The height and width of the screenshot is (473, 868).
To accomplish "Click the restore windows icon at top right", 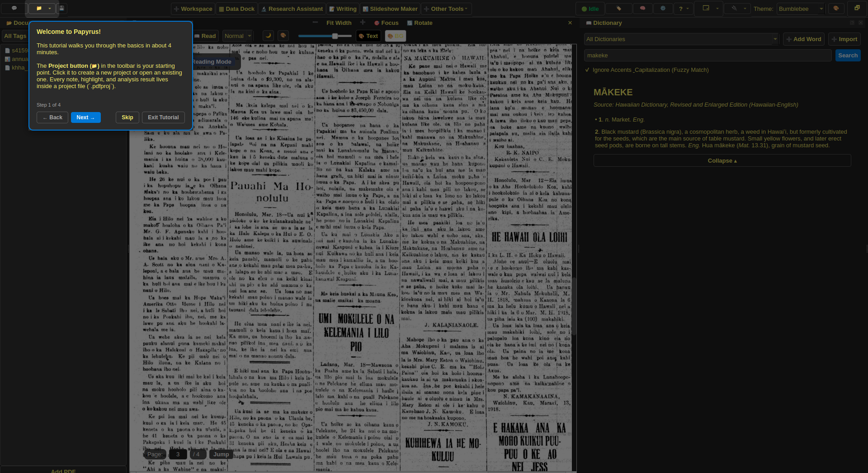I will tap(857, 8).
